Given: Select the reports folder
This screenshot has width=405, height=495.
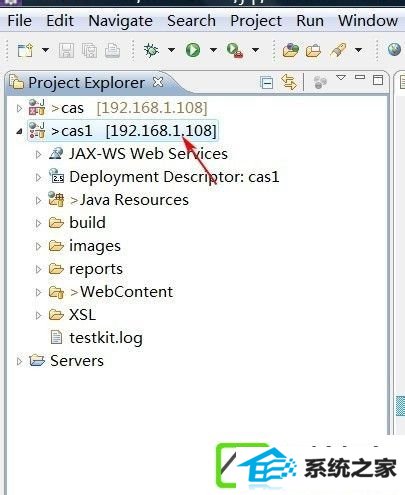Looking at the screenshot, I should [96, 270].
